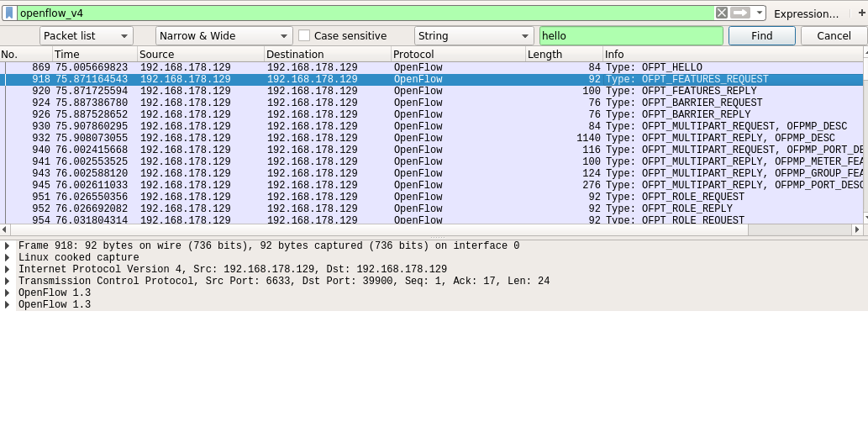The width and height of the screenshot is (868, 427).
Task: Click the packet list horizontal scrollbar thumb
Action: (379, 229)
